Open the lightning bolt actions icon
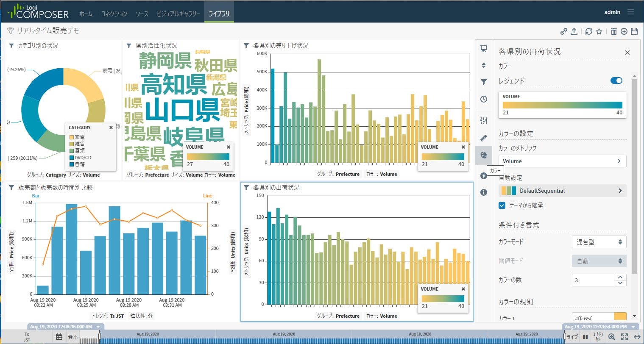Image resolution: width=644 pixels, height=344 pixels. click(483, 175)
